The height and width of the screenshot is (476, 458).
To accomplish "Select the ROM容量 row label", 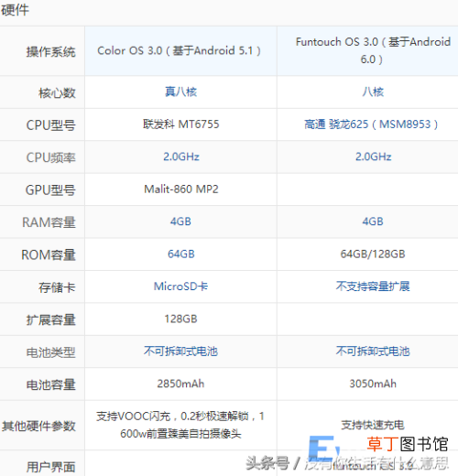I will point(49,254).
